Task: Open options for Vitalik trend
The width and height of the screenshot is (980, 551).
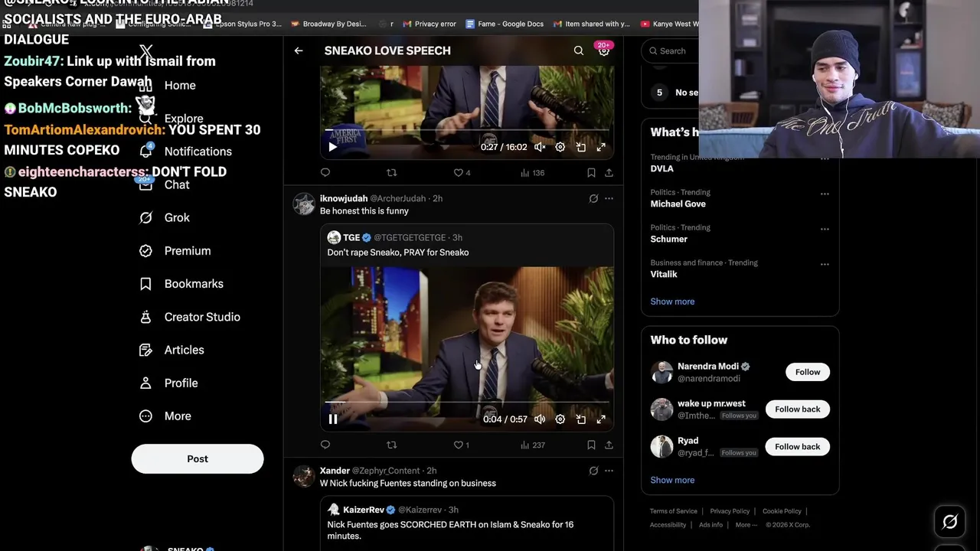Action: (825, 264)
